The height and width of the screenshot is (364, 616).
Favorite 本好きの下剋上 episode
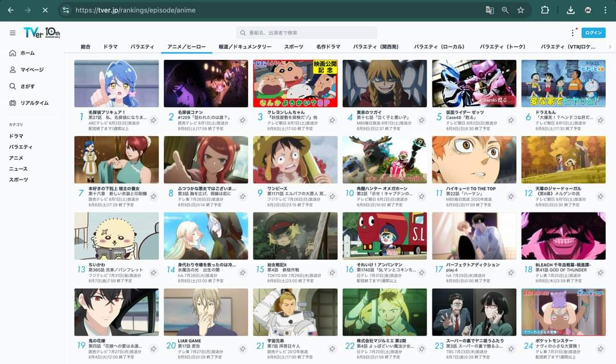click(153, 196)
